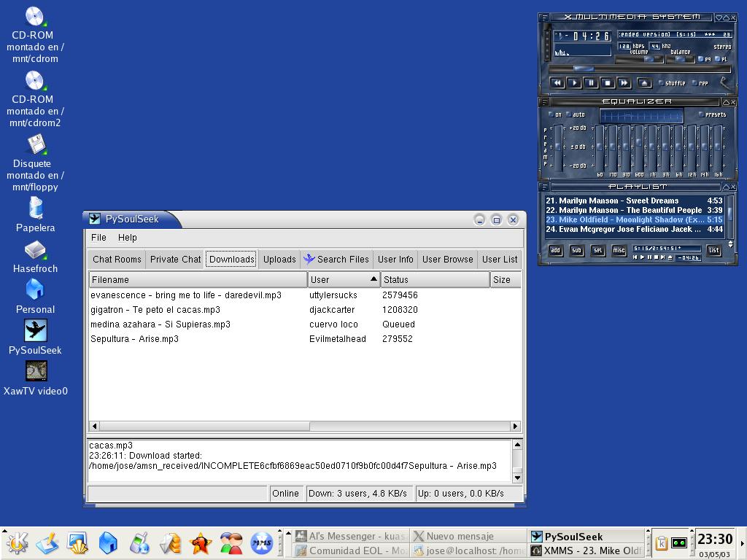The width and height of the screenshot is (747, 560).
Task: Open the equalizer presets menu
Action: [x=712, y=114]
